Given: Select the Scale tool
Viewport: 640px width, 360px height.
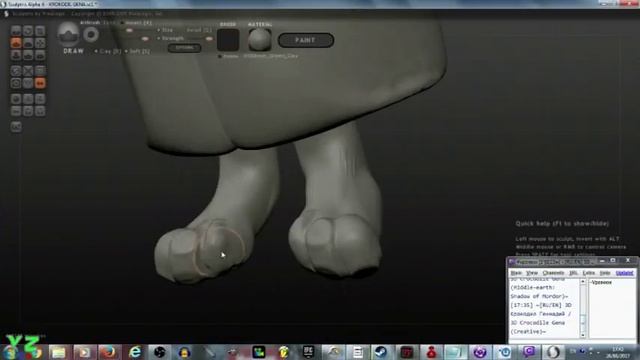Looking at the screenshot, I should tap(40, 31).
